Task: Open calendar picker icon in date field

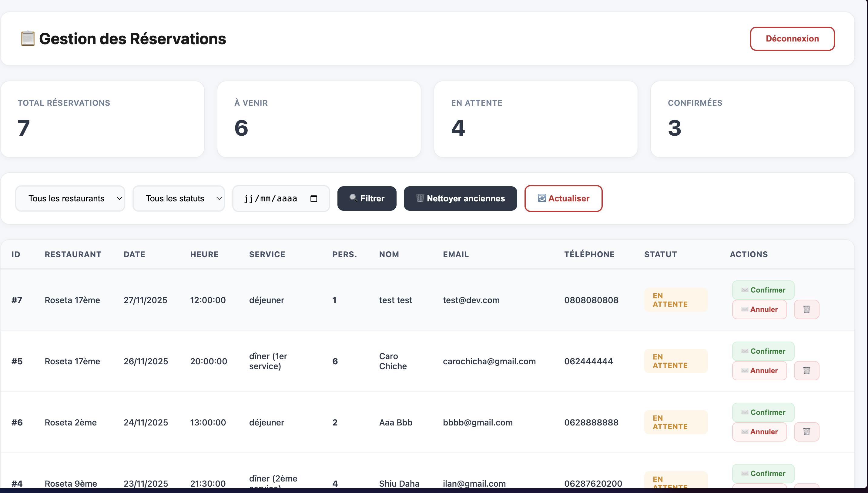Action: coord(313,198)
